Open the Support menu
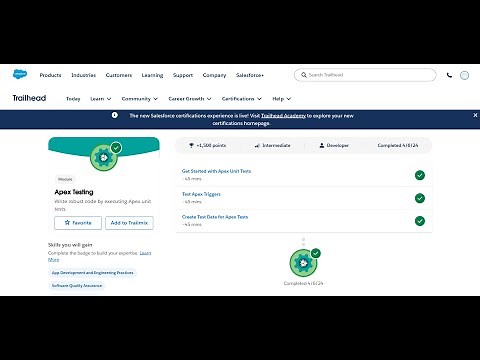Image resolution: width=480 pixels, height=360 pixels. click(x=183, y=75)
